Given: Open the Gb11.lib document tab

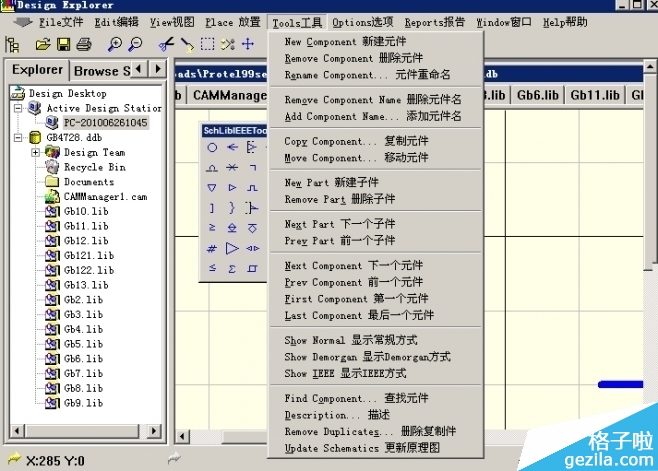Looking at the screenshot, I should [592, 95].
